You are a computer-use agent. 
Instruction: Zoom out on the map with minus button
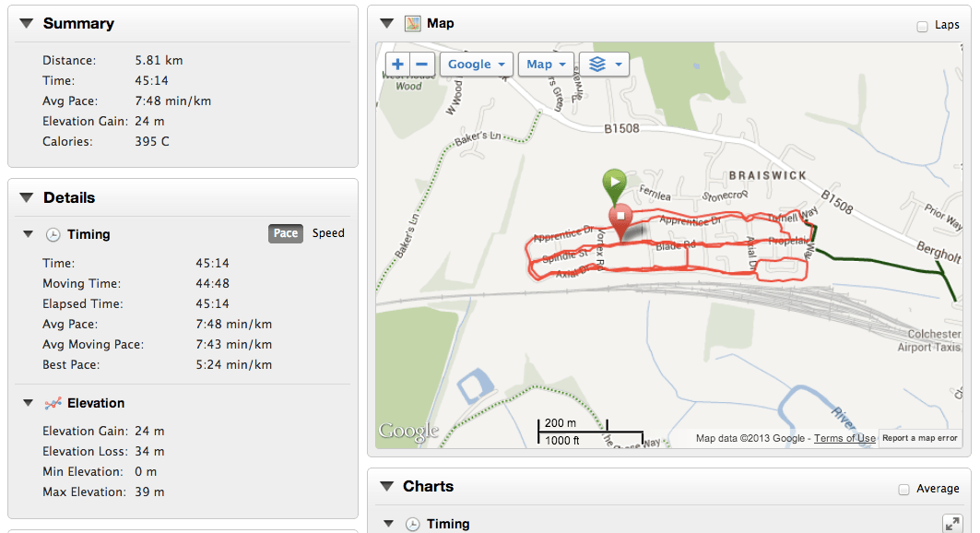422,65
